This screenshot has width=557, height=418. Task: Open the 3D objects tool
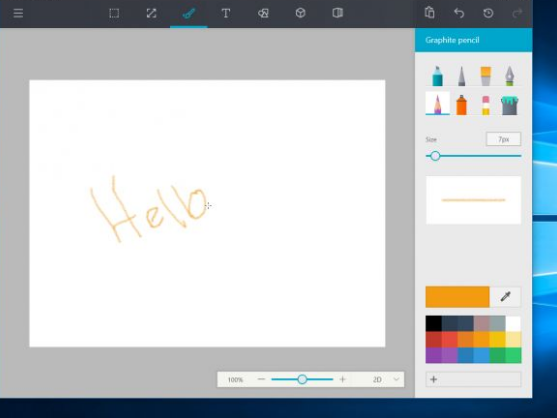pos(301,13)
